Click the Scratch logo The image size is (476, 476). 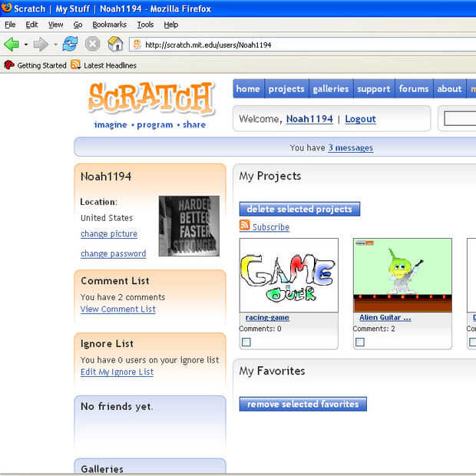point(151,99)
